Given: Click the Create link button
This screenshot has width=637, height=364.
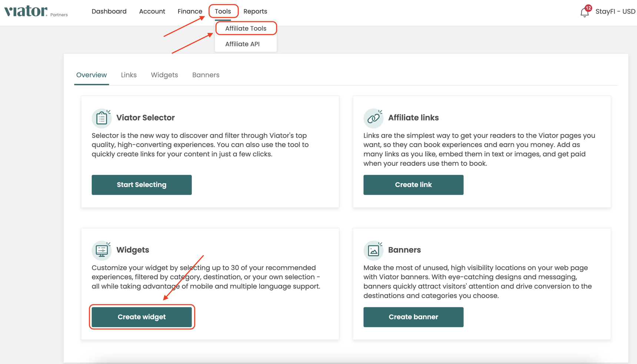Looking at the screenshot, I should coord(413,184).
